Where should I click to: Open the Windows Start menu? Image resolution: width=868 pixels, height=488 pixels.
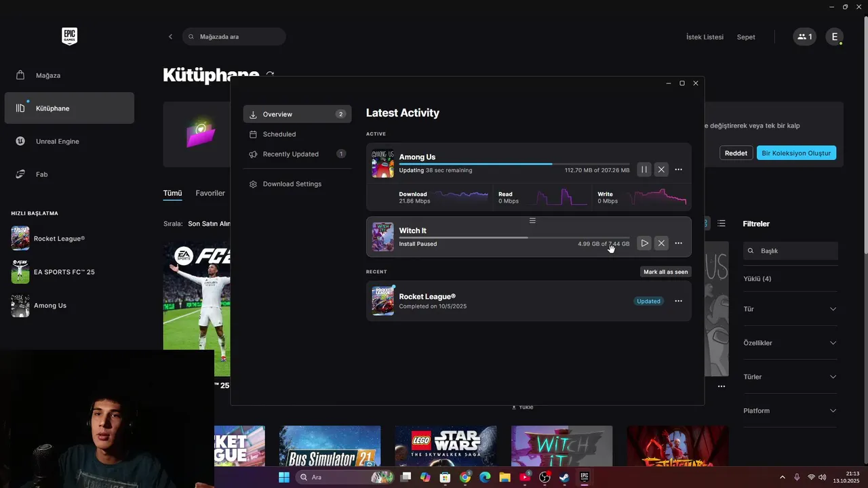tap(284, 477)
